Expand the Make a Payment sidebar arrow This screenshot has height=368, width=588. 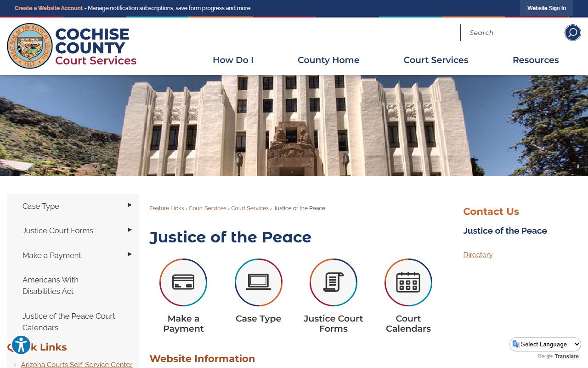(x=130, y=254)
